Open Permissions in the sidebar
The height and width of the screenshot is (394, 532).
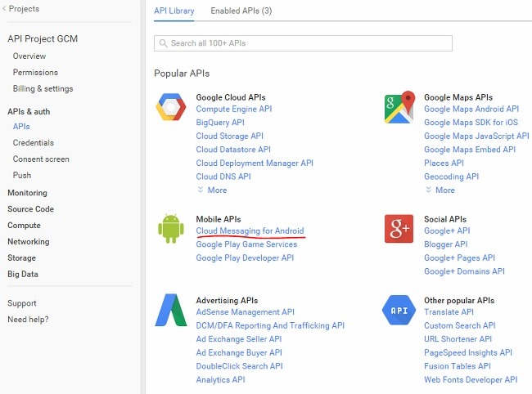(x=35, y=73)
